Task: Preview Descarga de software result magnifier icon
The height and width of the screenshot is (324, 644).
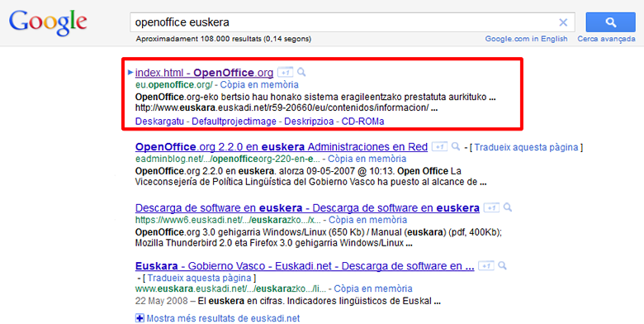Action: (x=508, y=207)
